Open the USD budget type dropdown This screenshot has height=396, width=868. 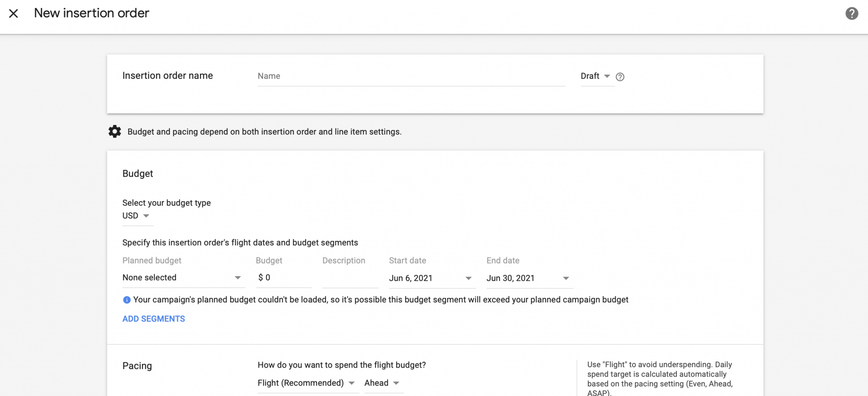[x=136, y=216]
